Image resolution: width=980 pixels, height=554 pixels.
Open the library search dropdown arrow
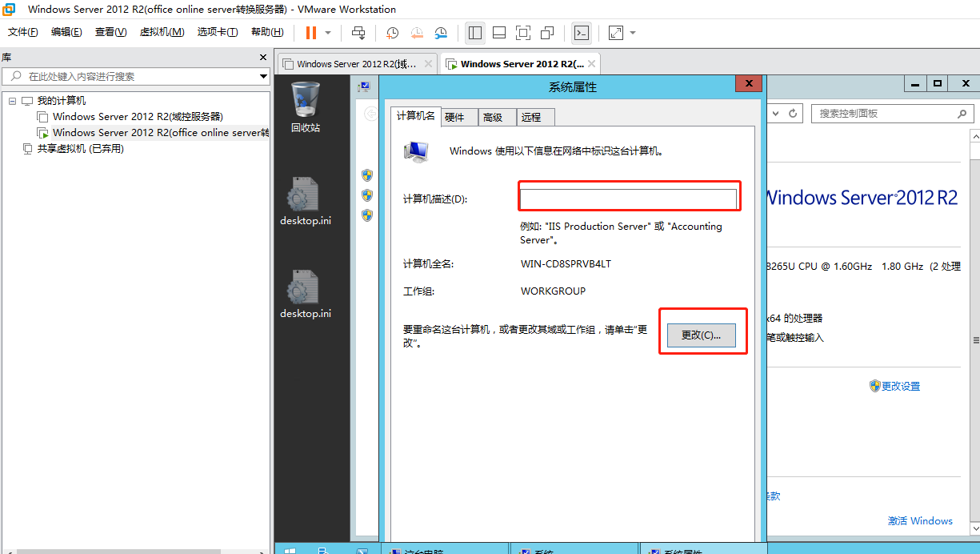264,77
